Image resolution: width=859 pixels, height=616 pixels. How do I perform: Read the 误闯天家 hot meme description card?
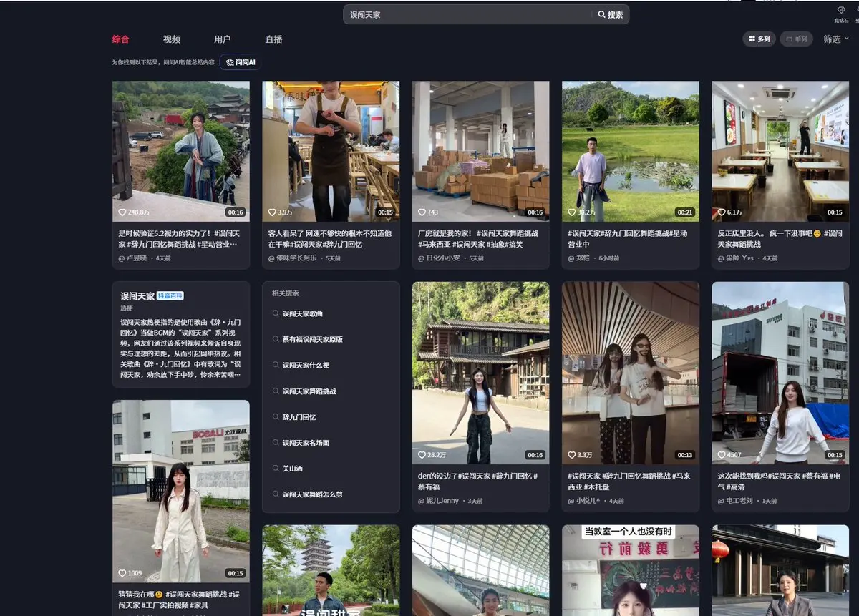coord(181,334)
